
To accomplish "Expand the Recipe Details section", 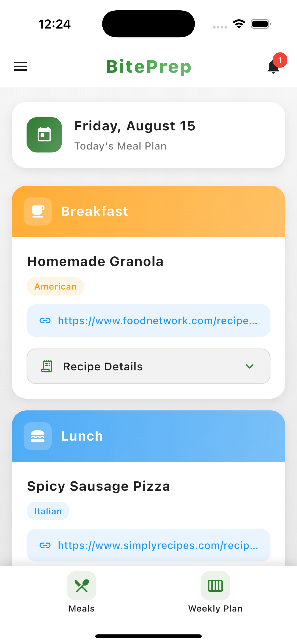I will point(148,366).
